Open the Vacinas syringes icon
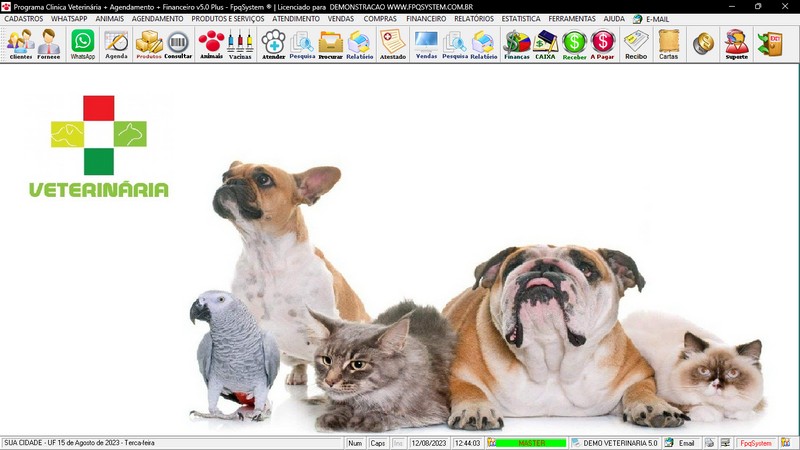This screenshot has height=450, width=800. point(240,44)
